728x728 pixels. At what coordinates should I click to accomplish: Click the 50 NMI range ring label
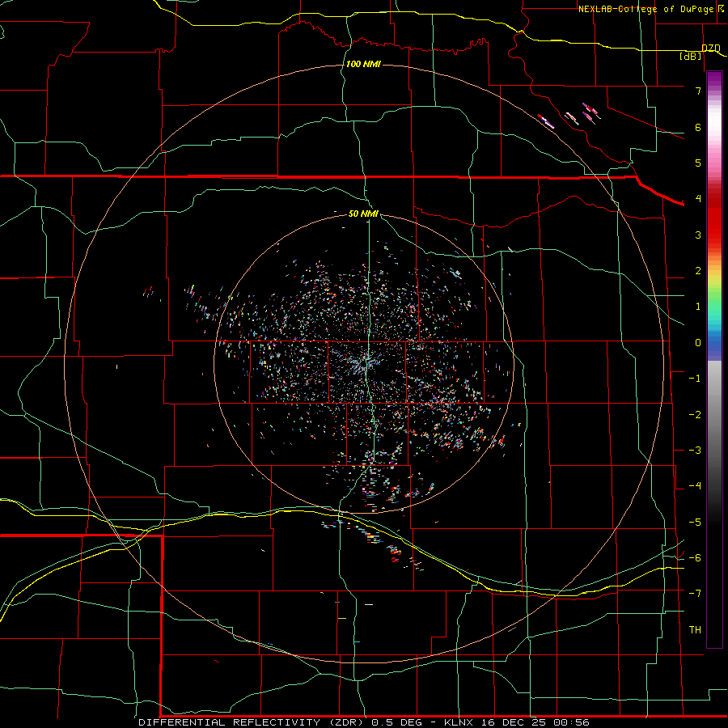click(363, 214)
